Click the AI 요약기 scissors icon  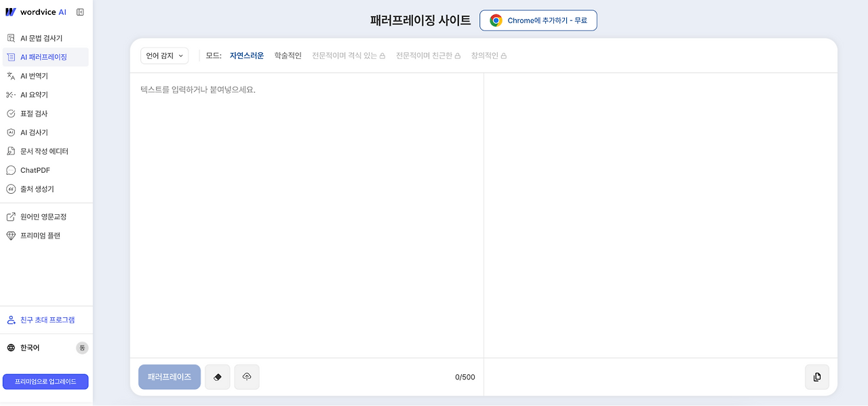(11, 95)
